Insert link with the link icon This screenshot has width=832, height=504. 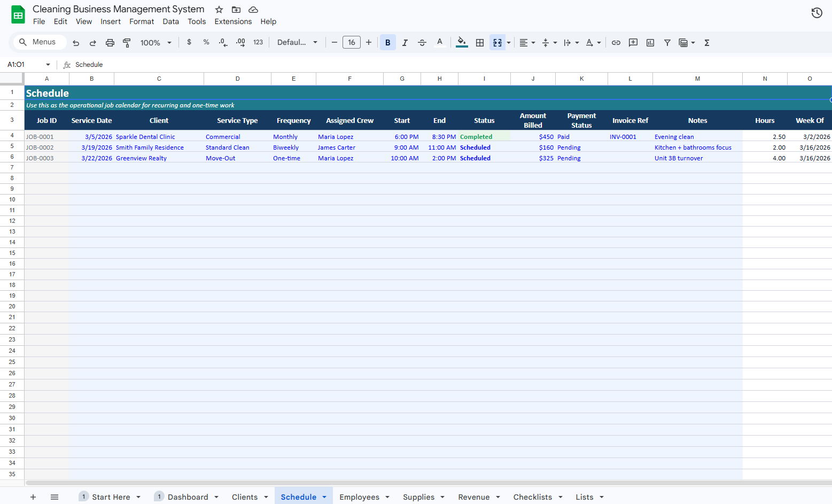pos(616,43)
